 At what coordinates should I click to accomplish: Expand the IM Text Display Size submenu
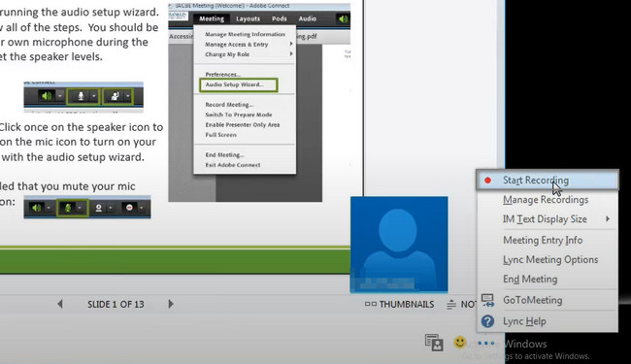tap(548, 219)
